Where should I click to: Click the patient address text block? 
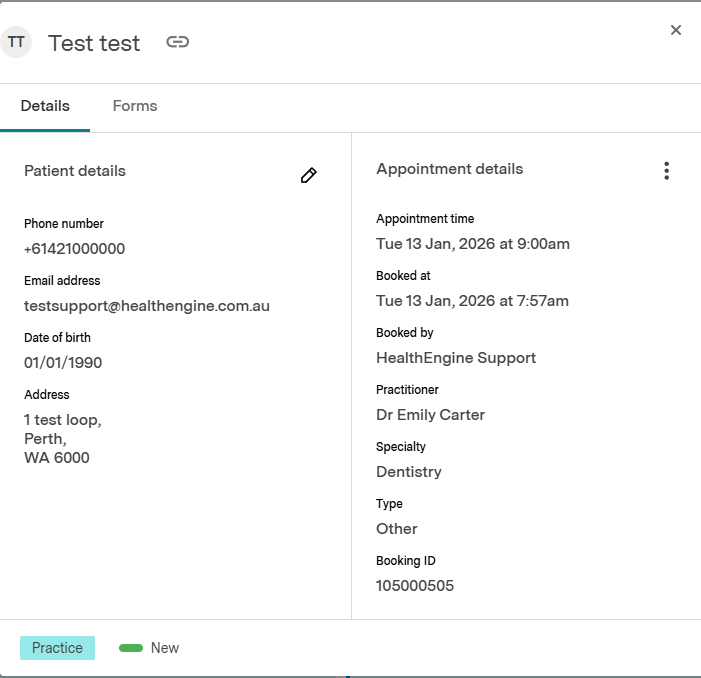63,439
